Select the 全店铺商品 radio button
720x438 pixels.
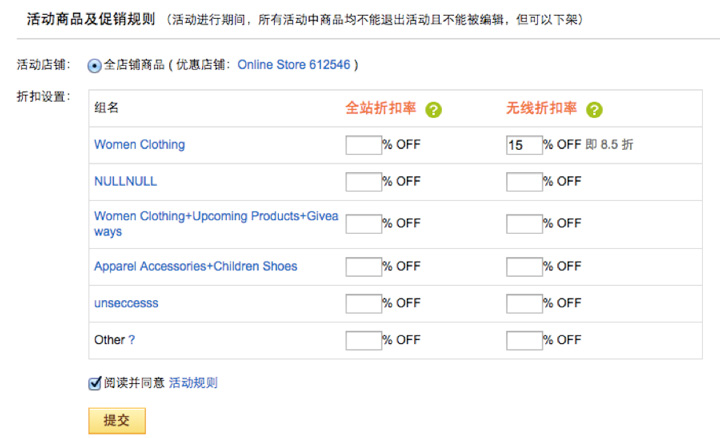(95, 66)
